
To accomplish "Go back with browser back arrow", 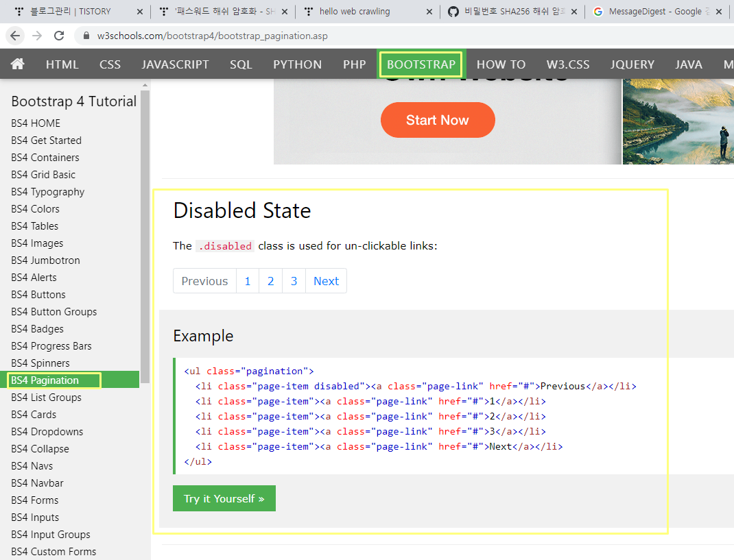I will 15,36.
